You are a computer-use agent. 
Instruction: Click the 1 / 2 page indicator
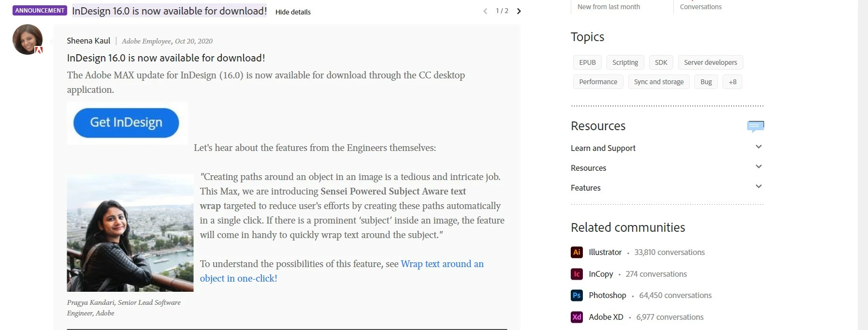502,11
